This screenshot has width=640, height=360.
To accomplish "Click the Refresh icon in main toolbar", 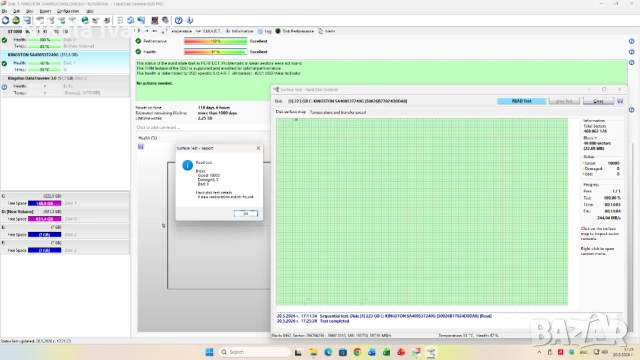I will (x=5, y=20).
